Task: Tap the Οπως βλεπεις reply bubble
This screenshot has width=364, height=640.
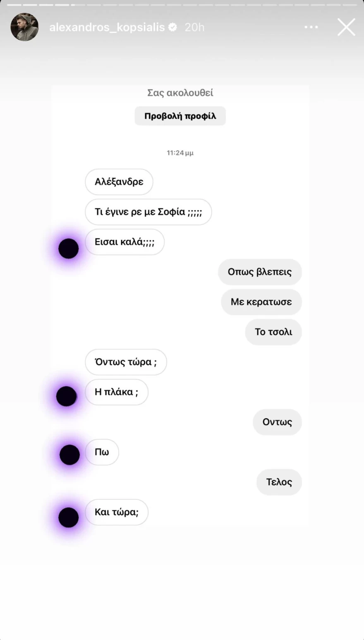Action: (x=260, y=272)
